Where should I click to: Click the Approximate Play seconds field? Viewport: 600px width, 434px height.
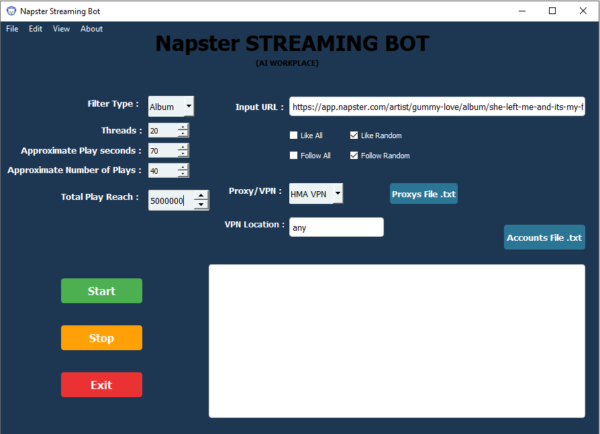(163, 150)
